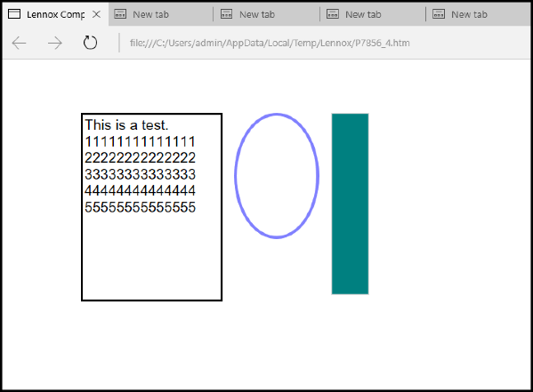The image size is (533, 392).
Task: Refresh the page with the reload icon
Action: [x=90, y=43]
